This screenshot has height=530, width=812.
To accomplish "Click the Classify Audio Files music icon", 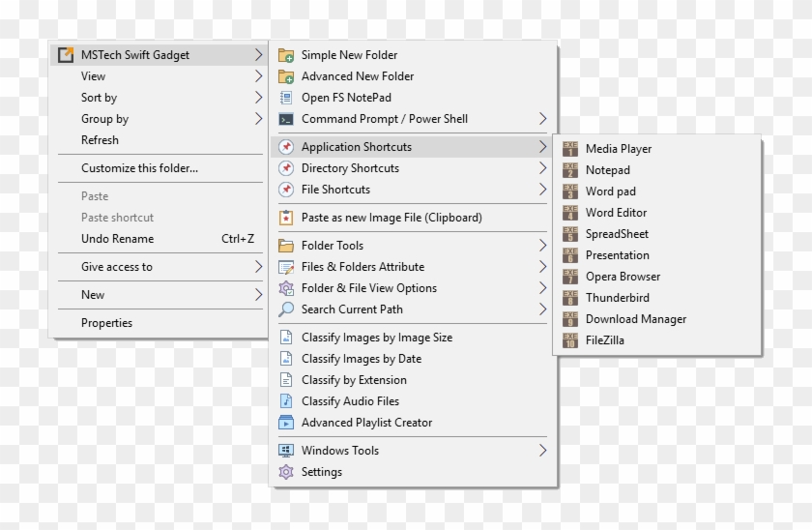I will click(x=286, y=401).
